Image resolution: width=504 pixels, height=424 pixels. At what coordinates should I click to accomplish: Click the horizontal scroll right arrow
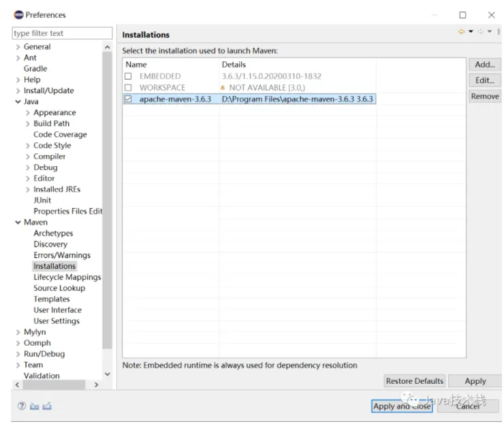96,385
